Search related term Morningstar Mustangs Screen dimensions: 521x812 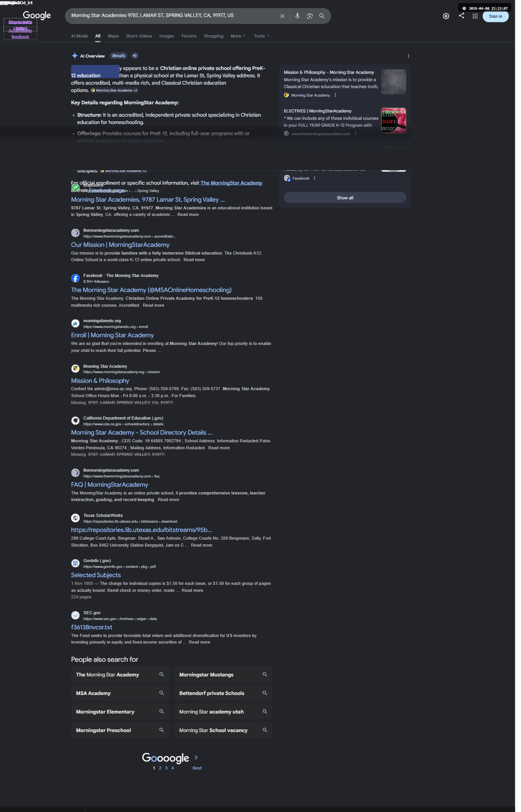(x=223, y=674)
